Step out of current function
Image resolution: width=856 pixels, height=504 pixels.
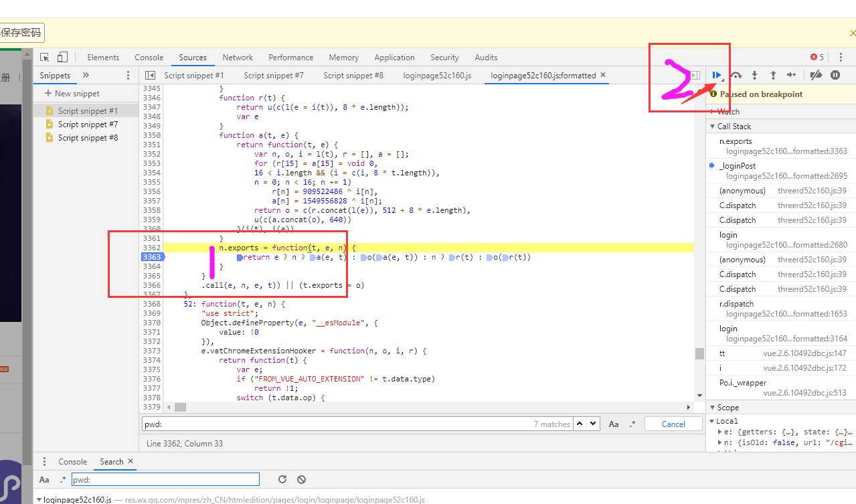coord(772,76)
